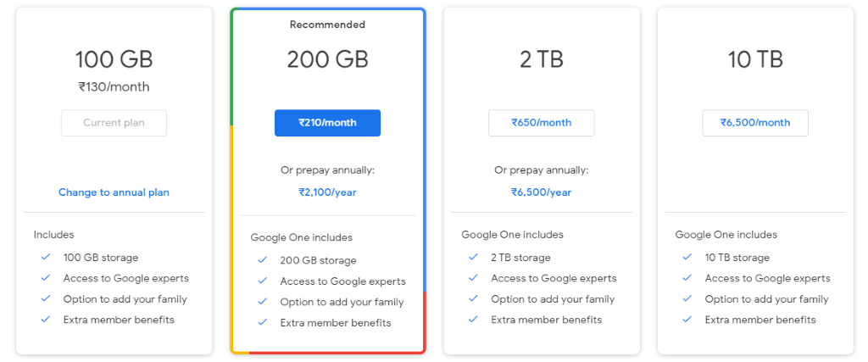This screenshot has width=868, height=362.
Task: Click checkmark beside 100 GB storage
Action: pos(46,258)
